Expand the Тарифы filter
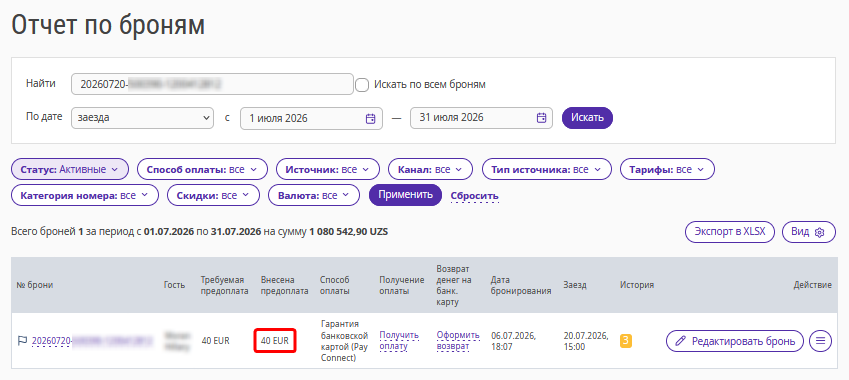This screenshot has width=849, height=380. click(667, 169)
